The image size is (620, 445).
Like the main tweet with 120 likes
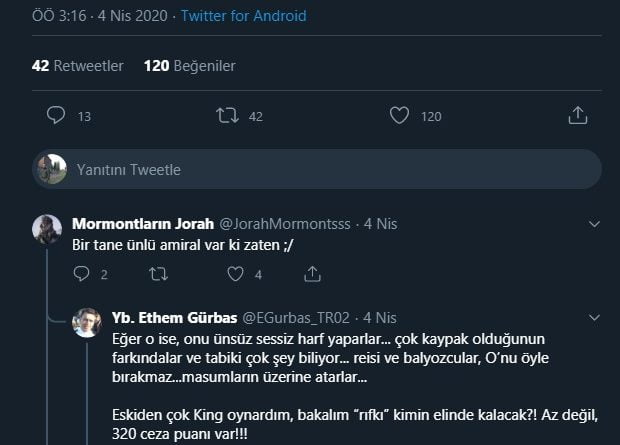click(x=399, y=115)
